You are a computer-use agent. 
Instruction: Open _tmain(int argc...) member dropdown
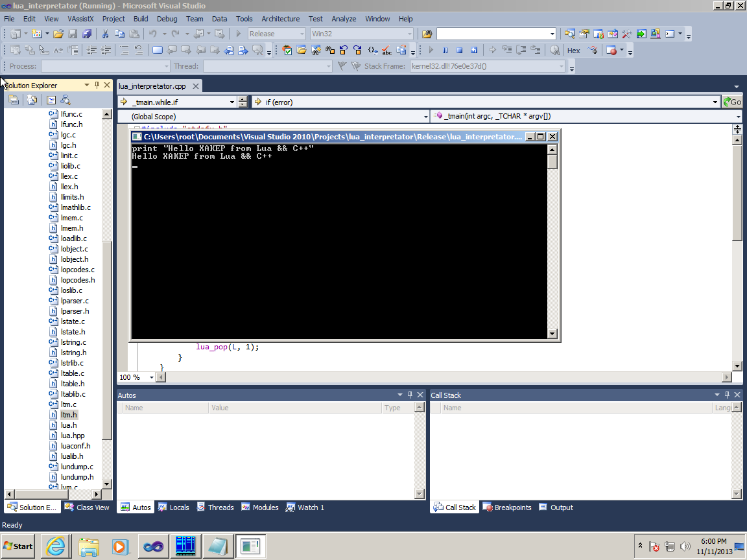[x=739, y=117]
